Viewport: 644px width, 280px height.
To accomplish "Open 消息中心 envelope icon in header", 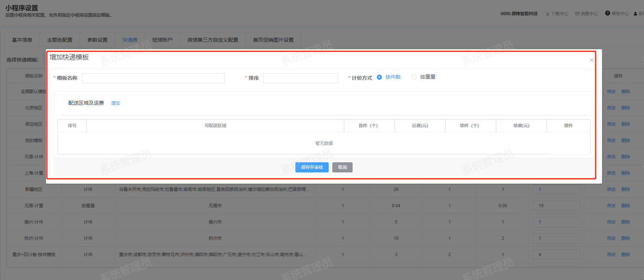I will pos(577,14).
